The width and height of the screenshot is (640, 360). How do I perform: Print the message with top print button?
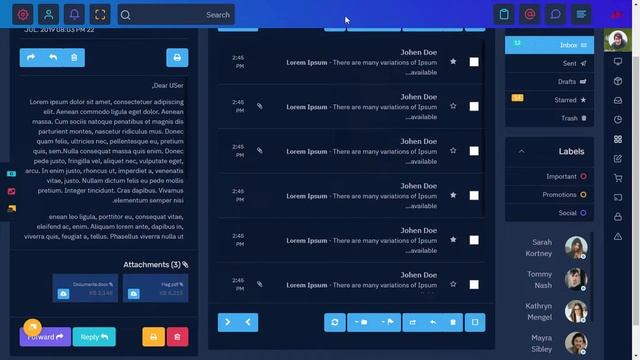click(x=177, y=58)
